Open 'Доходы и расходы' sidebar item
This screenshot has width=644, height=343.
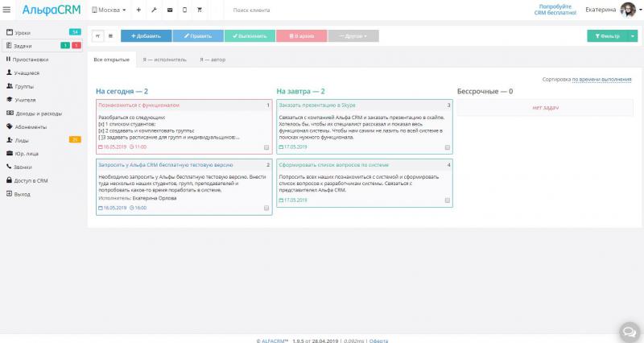38,113
